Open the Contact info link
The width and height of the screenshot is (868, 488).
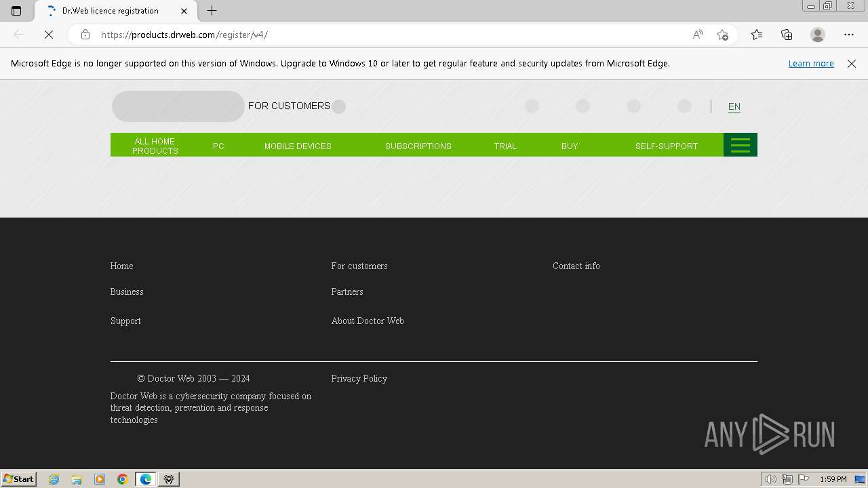[576, 266]
